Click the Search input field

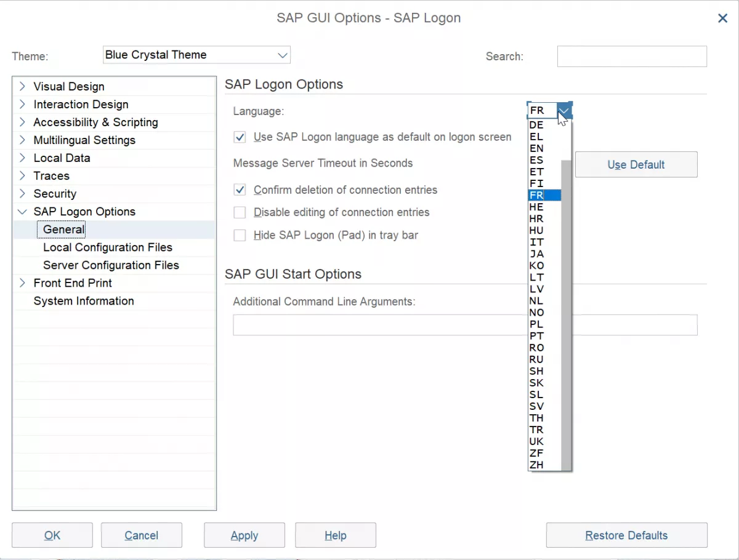tap(632, 56)
